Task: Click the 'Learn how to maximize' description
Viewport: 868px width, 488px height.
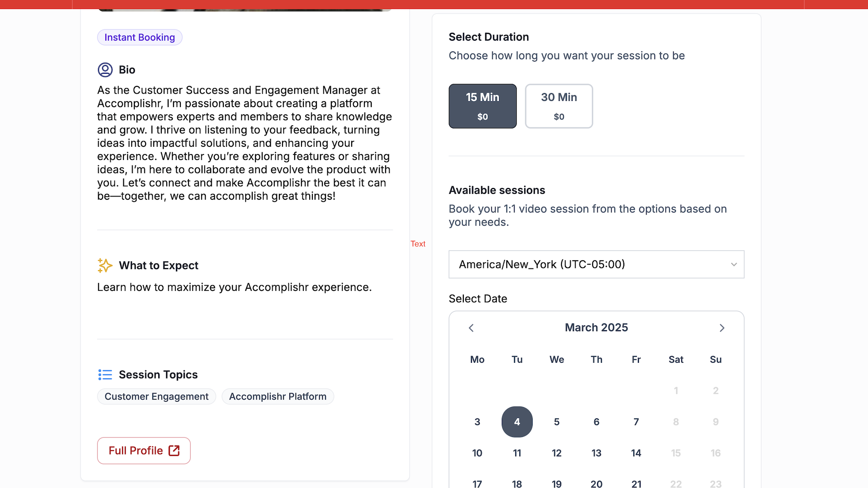Action: pos(234,287)
